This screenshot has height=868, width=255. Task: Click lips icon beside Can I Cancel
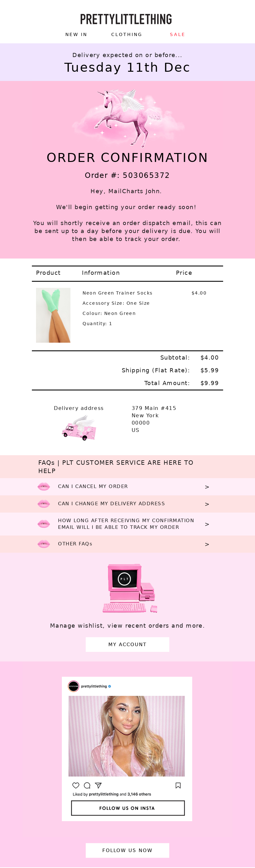pyautogui.click(x=43, y=486)
